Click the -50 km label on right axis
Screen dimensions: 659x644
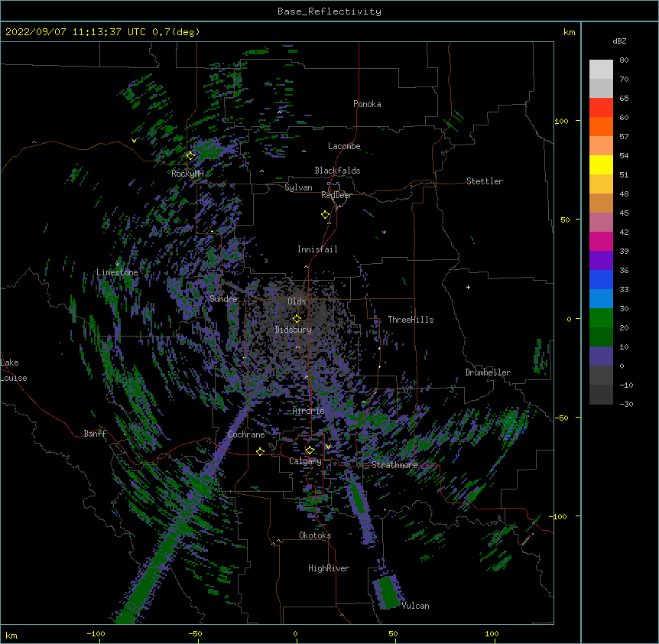(x=561, y=418)
